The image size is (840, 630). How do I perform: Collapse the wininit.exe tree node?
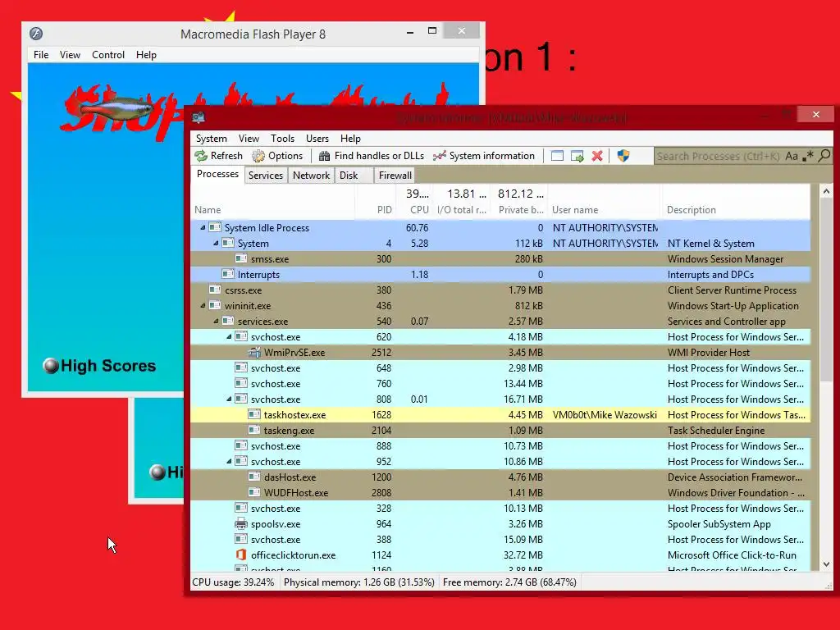[x=203, y=306]
